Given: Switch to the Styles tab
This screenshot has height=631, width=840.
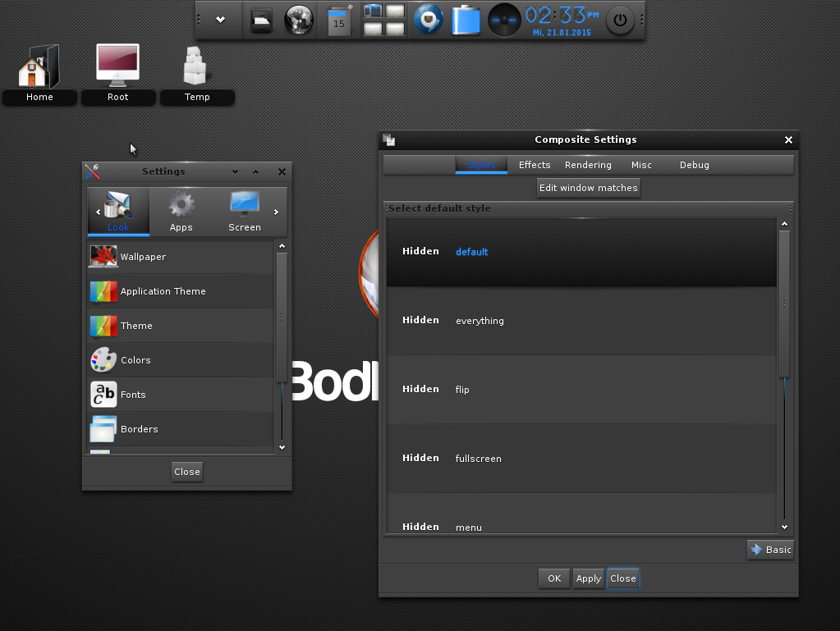Looking at the screenshot, I should [x=481, y=165].
